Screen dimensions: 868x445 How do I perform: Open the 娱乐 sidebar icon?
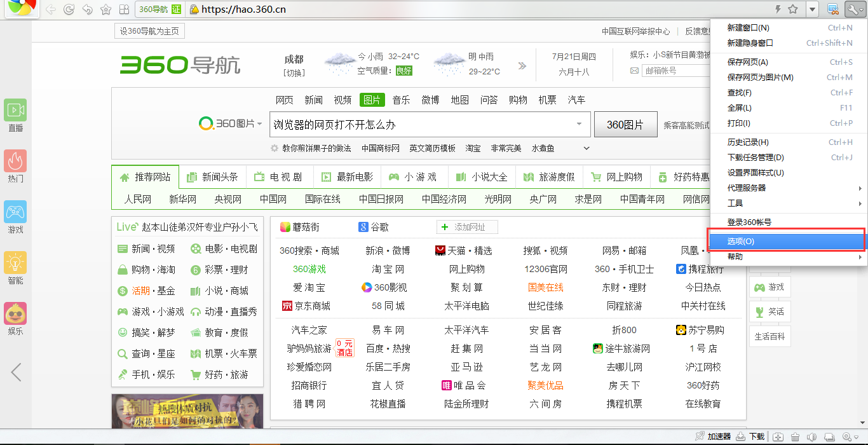pyautogui.click(x=15, y=313)
